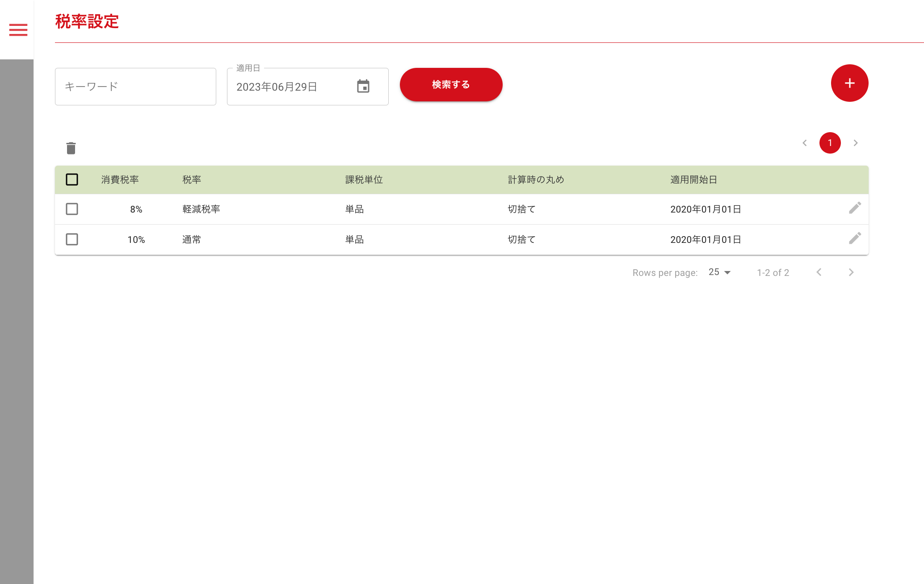The height and width of the screenshot is (584, 924).
Task: Toggle the select-all header checkbox
Action: pyautogui.click(x=72, y=179)
